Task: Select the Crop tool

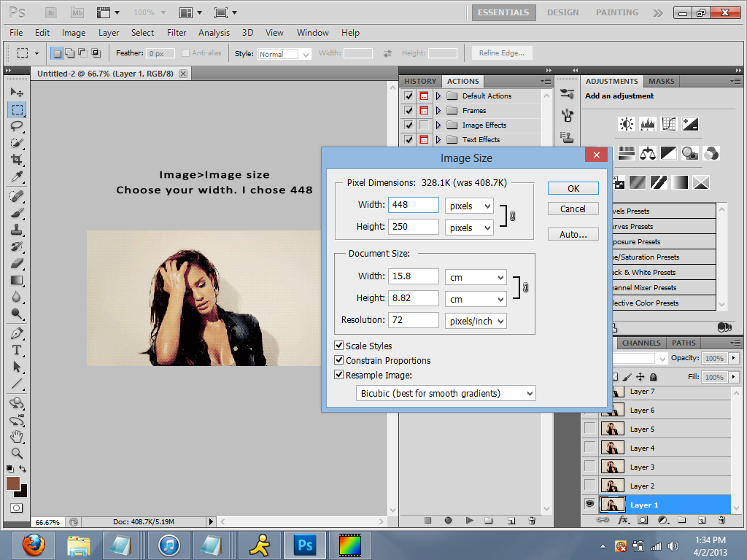Action: (x=17, y=160)
